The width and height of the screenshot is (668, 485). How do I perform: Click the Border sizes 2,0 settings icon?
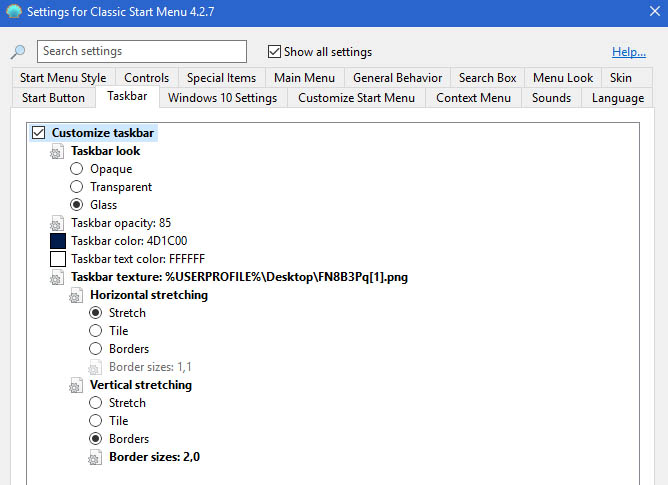tap(96, 458)
